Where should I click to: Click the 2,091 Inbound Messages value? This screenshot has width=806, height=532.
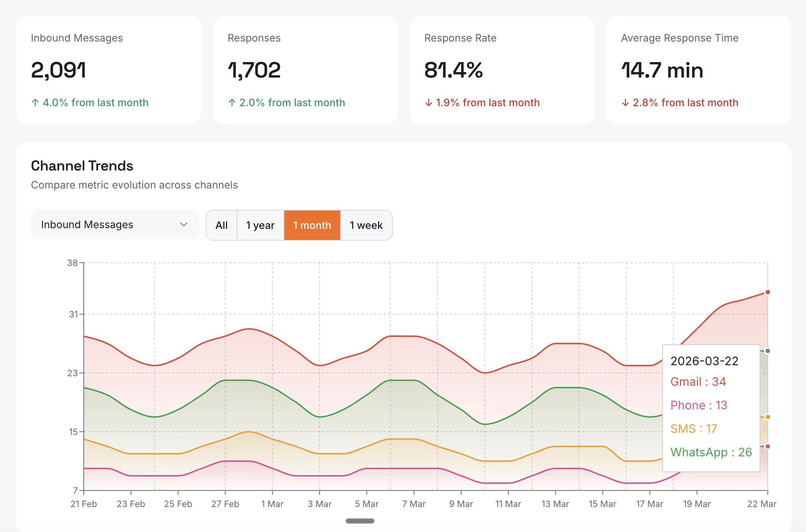pos(59,70)
